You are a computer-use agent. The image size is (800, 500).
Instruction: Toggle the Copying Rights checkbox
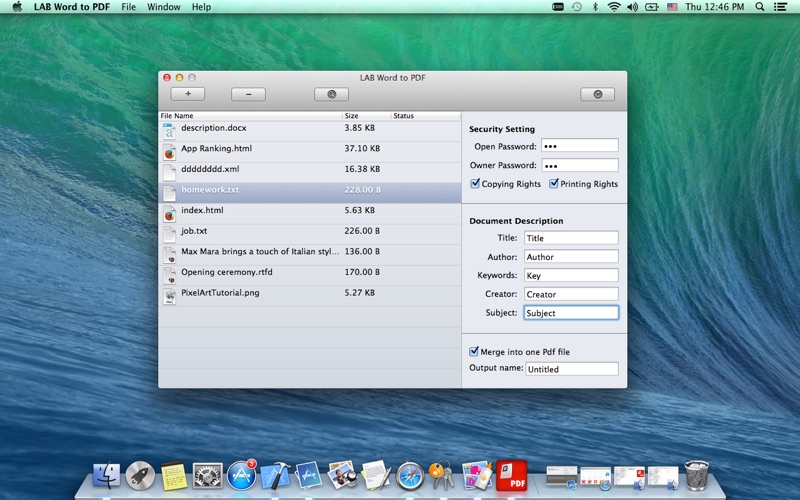pos(475,183)
